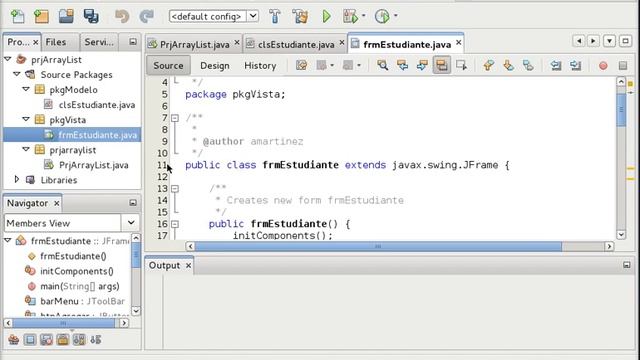Viewport: 640px width, 360px height.
Task: Click the Debug Project icon
Action: pyautogui.click(x=350, y=16)
